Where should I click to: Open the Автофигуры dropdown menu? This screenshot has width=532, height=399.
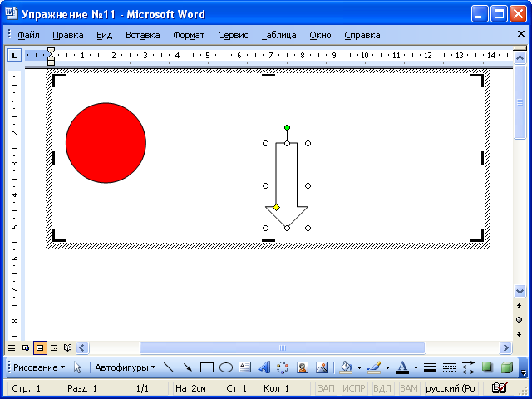[x=125, y=367]
